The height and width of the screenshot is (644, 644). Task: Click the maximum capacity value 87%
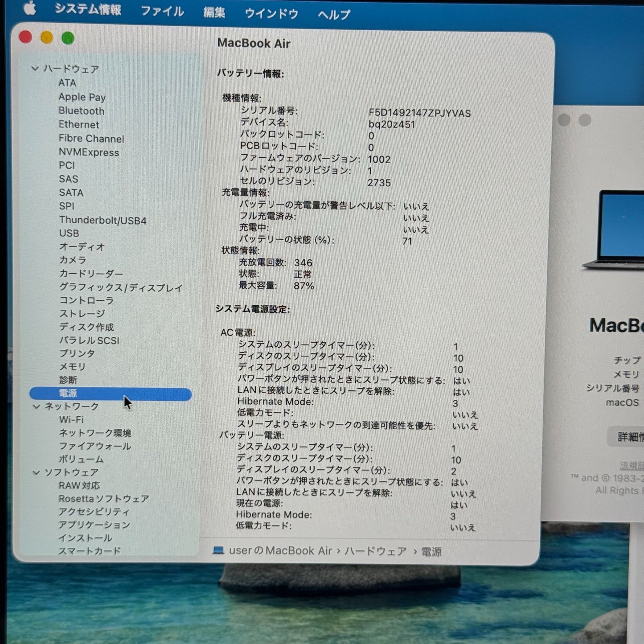pos(304,286)
